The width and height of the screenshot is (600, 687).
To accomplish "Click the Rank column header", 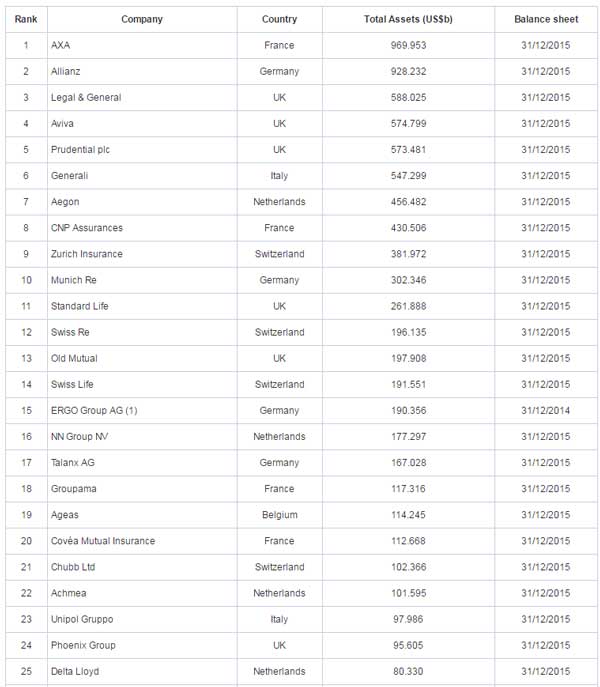I will click(x=25, y=19).
